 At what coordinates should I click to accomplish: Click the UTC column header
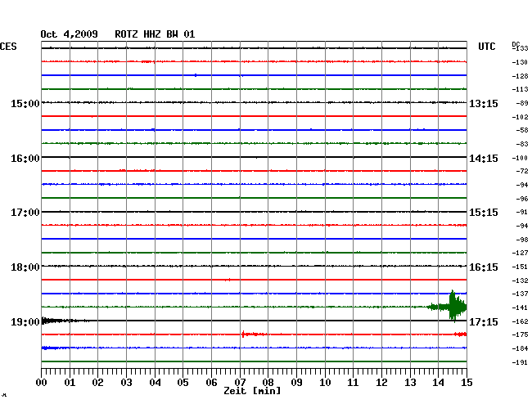coord(486,47)
